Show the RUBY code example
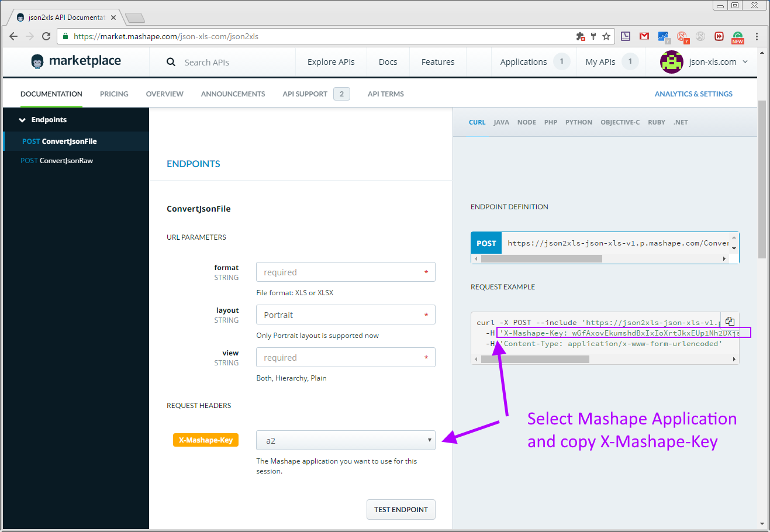Image resolution: width=770 pixels, height=532 pixels. 657,122
